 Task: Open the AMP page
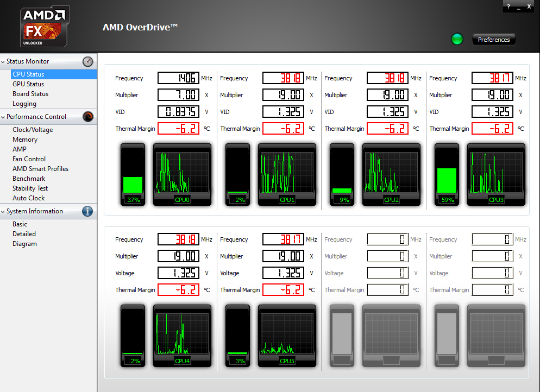tap(20, 149)
